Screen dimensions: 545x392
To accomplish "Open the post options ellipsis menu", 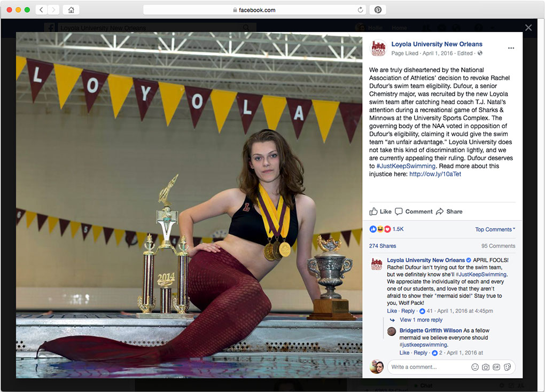I will [511, 48].
